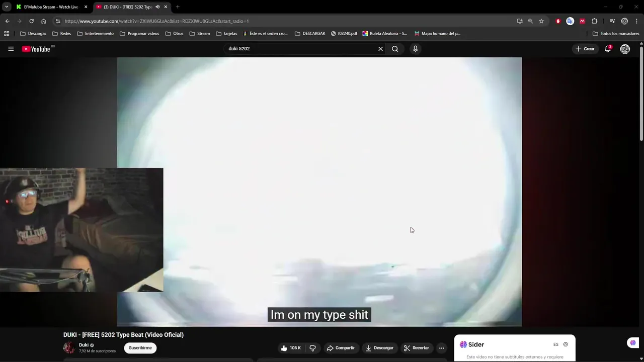Image resolution: width=644 pixels, height=362 pixels.
Task: Click the browser home icon
Action: coord(43,21)
